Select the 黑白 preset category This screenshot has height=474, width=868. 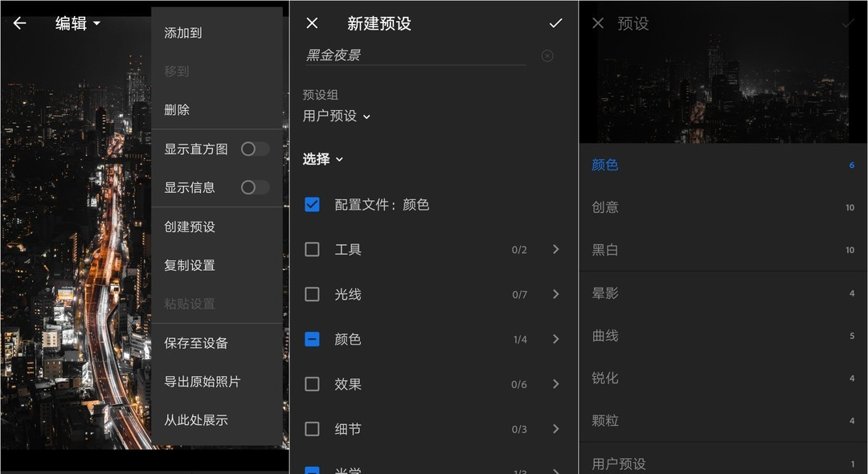click(605, 250)
